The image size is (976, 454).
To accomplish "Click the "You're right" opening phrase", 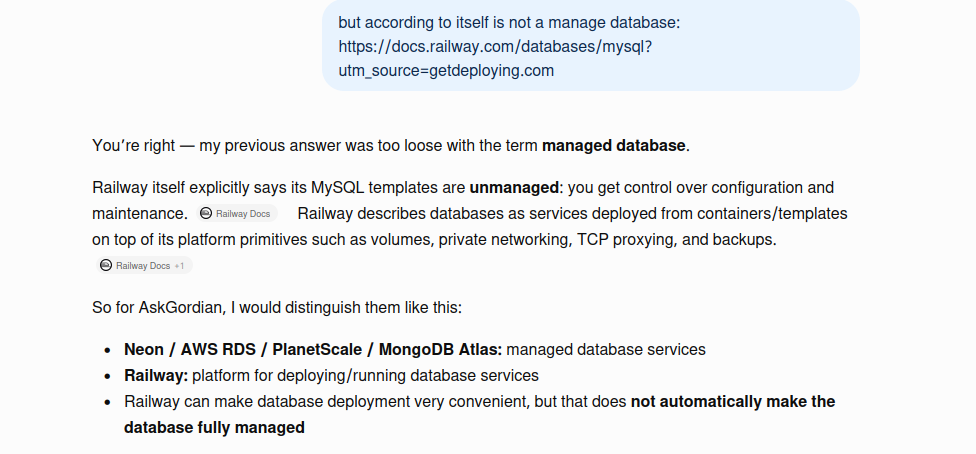I will click(x=134, y=146).
